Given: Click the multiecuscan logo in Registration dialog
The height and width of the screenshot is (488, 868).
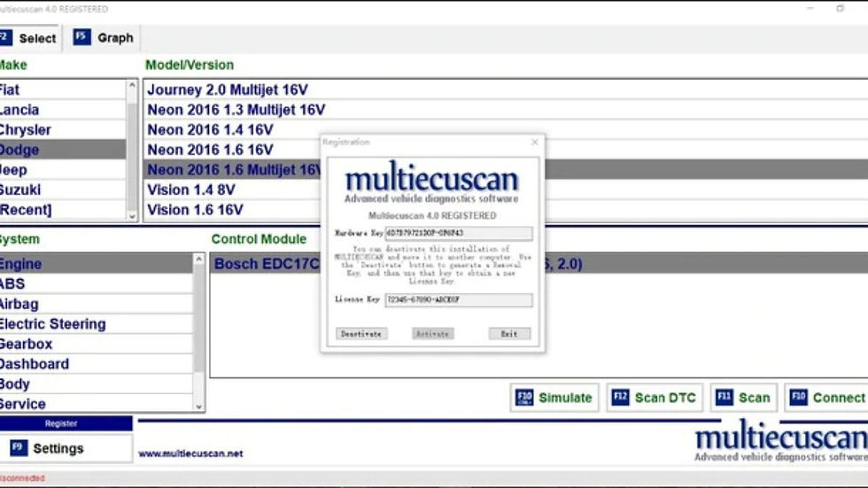Looking at the screenshot, I should (432, 182).
